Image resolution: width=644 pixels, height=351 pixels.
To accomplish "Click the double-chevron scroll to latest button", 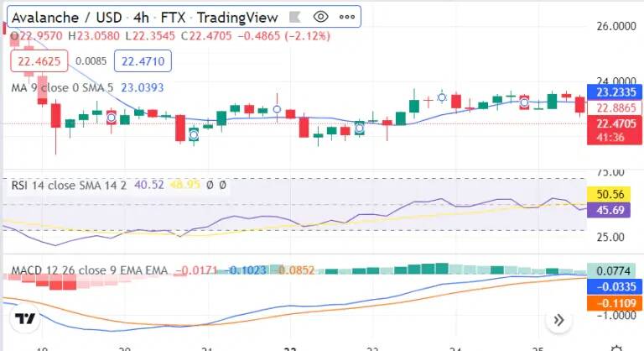I will click(x=558, y=320).
